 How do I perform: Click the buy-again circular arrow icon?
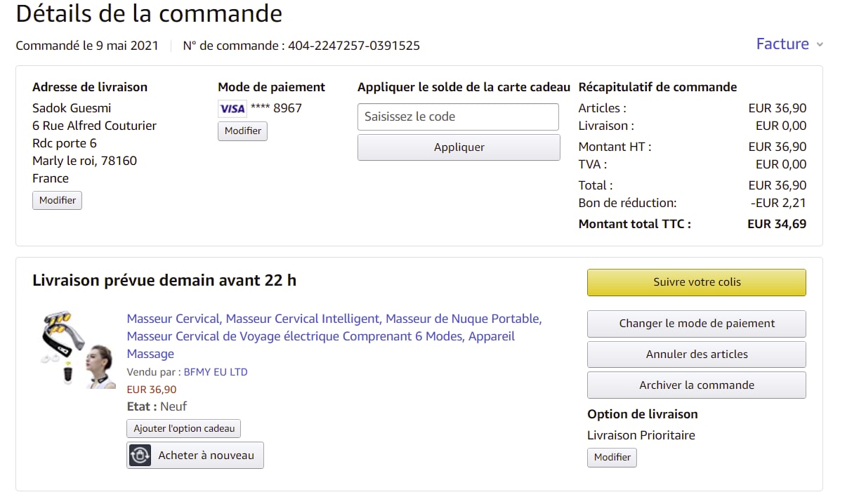140,456
